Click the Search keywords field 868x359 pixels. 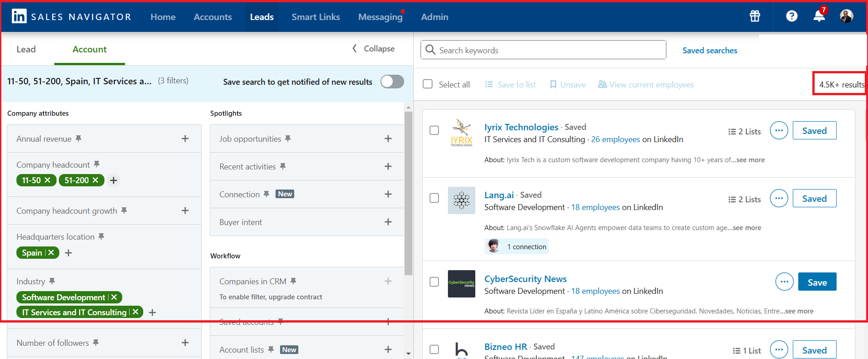(x=543, y=50)
